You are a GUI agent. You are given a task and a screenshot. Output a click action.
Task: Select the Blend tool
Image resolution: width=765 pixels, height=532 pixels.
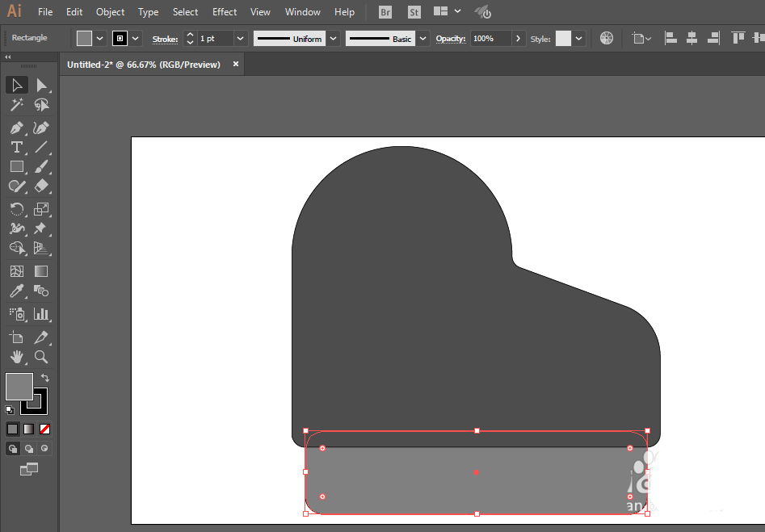point(41,291)
